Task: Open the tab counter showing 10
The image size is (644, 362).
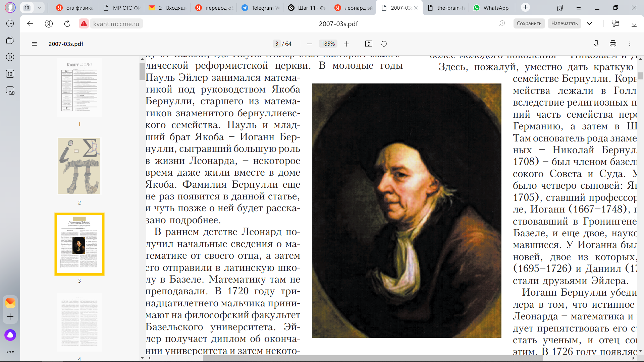Action: pyautogui.click(x=27, y=8)
